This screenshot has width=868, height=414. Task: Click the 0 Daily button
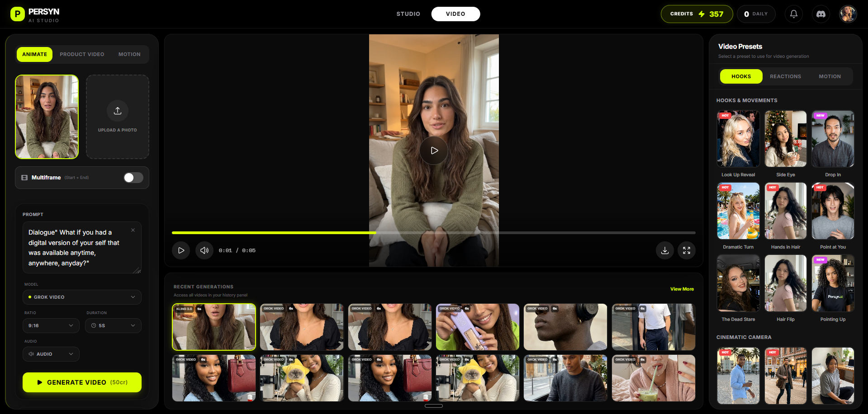pos(756,14)
